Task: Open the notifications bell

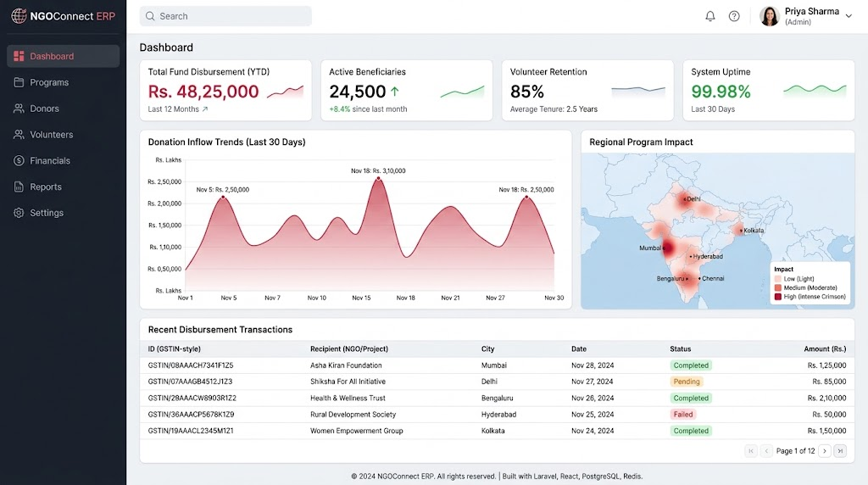Action: (710, 16)
